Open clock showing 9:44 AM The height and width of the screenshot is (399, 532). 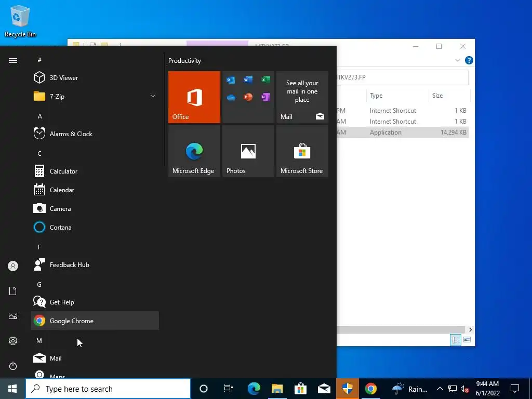[487, 389]
